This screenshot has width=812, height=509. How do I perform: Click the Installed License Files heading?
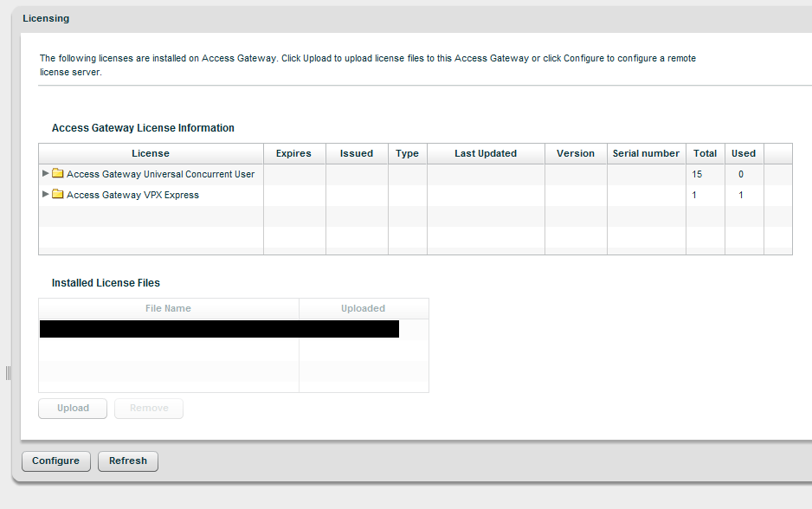pyautogui.click(x=106, y=283)
